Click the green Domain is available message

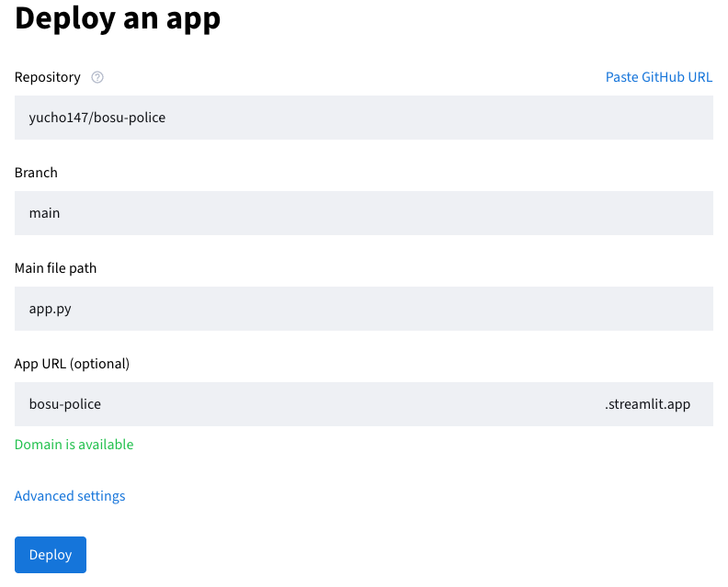click(x=74, y=445)
